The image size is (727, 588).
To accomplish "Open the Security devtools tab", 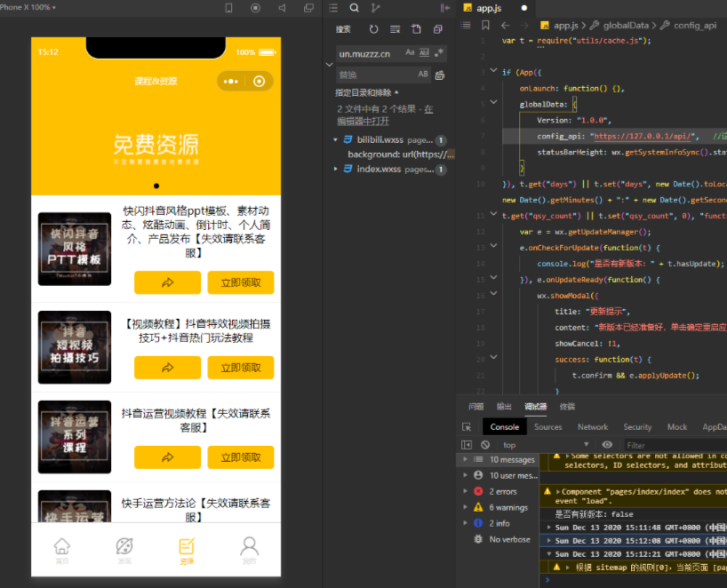I will tap(637, 426).
